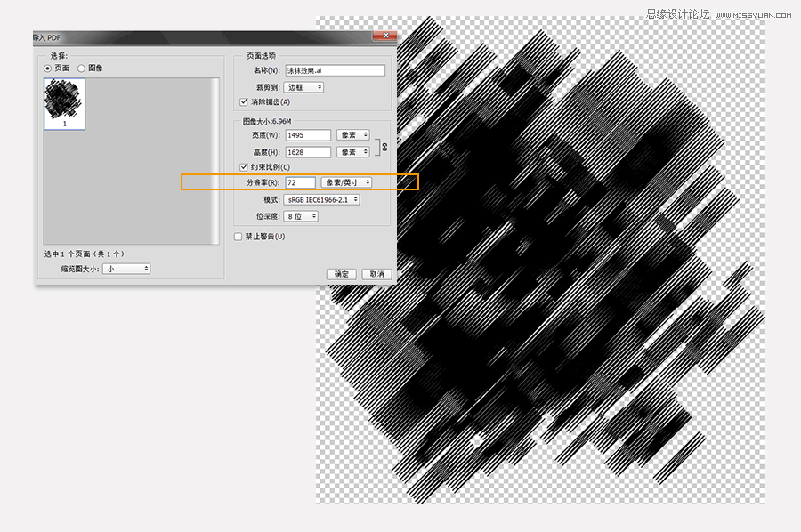Open the 裁剪到 crop dropdown
Image resolution: width=801 pixels, height=532 pixels.
click(304, 87)
